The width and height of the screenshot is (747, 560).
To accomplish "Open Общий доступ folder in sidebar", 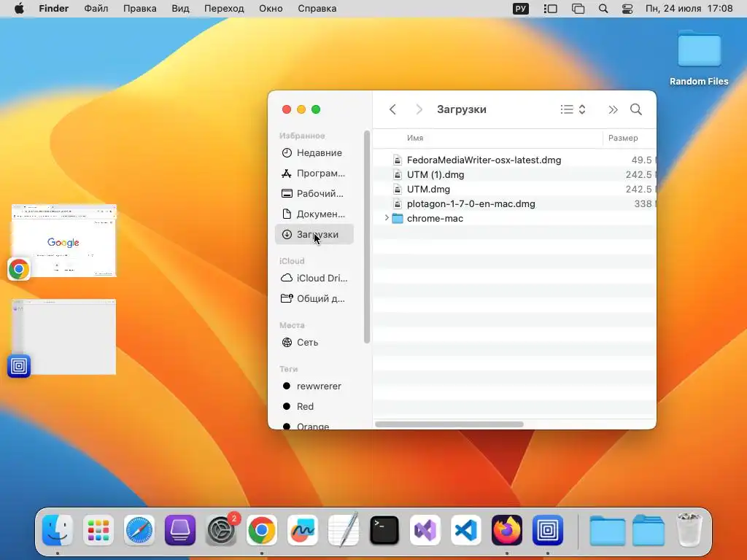I will 314,298.
